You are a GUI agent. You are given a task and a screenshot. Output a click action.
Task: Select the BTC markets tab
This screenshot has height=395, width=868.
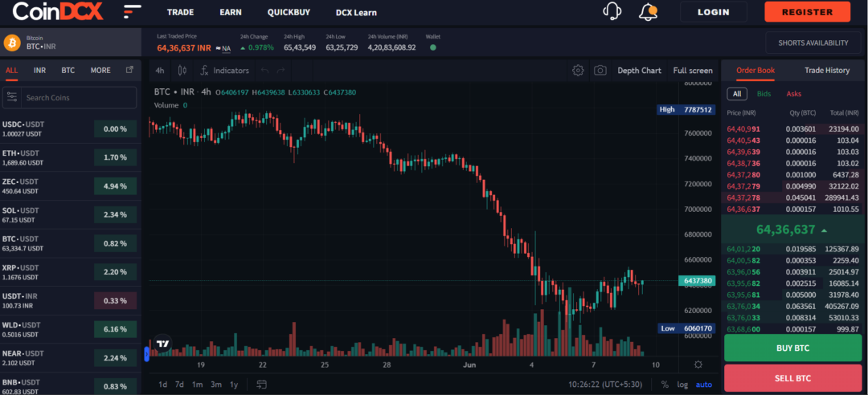click(x=68, y=71)
